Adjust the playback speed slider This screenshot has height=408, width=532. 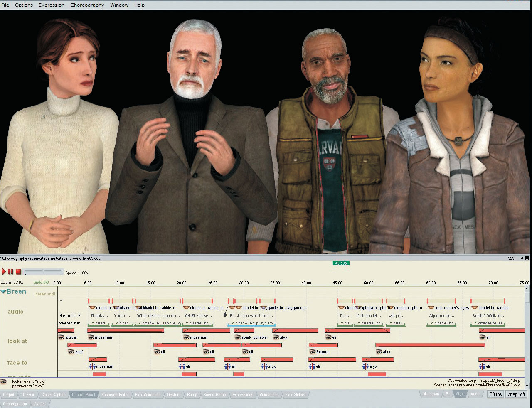[x=43, y=272]
